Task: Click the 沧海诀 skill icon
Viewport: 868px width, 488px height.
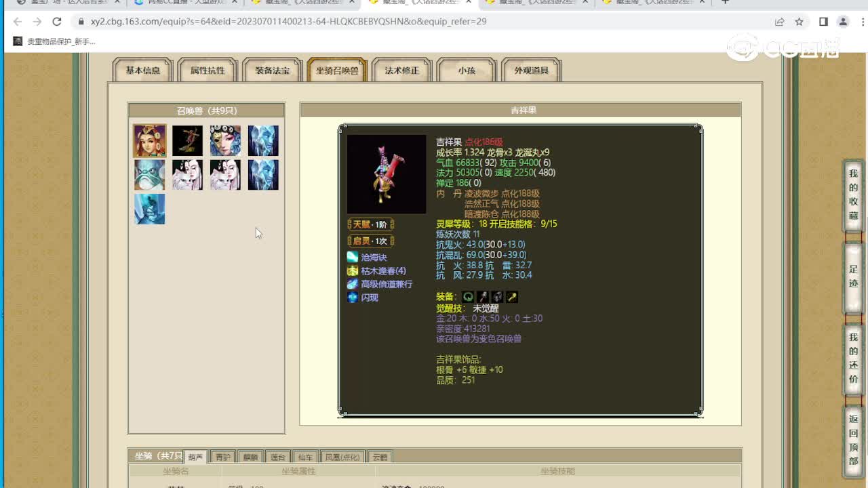Action: pyautogui.click(x=352, y=257)
